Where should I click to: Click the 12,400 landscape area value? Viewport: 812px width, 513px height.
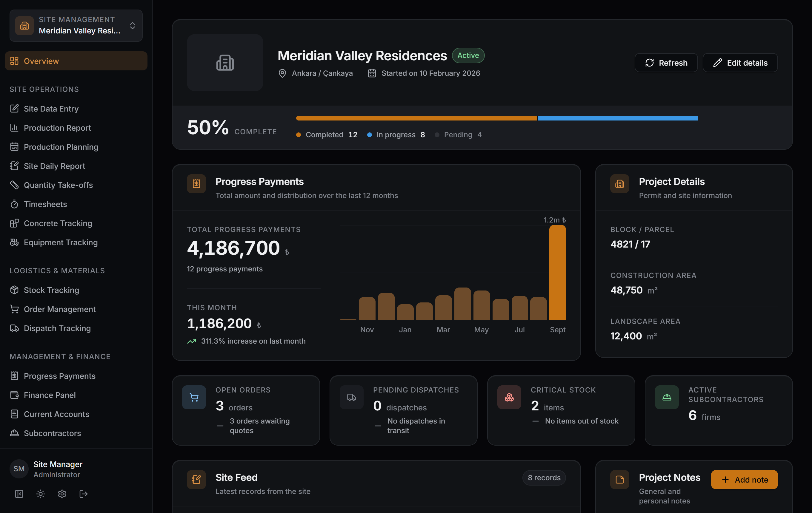tap(626, 336)
